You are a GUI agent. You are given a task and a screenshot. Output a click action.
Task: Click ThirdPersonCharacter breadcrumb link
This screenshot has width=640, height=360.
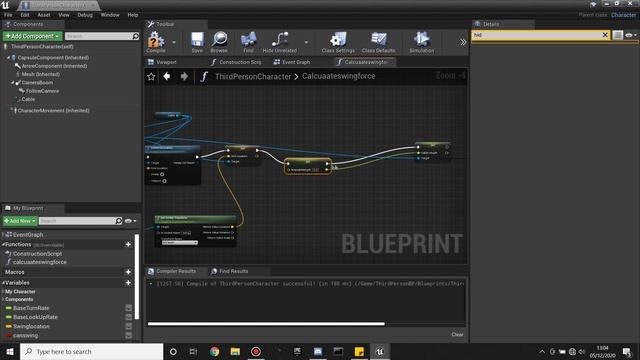click(253, 76)
